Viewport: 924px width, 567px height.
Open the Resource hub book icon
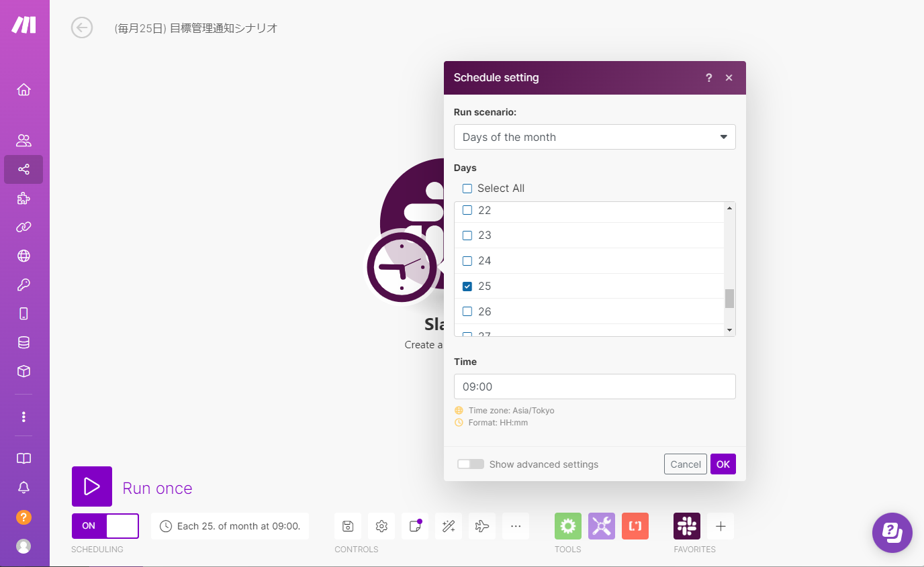pos(24,458)
